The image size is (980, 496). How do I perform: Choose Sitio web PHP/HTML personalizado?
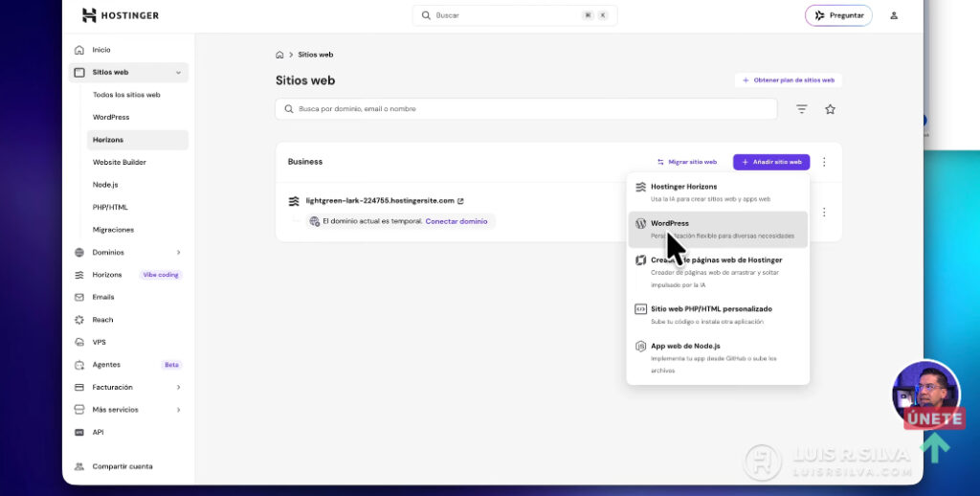pyautogui.click(x=718, y=315)
